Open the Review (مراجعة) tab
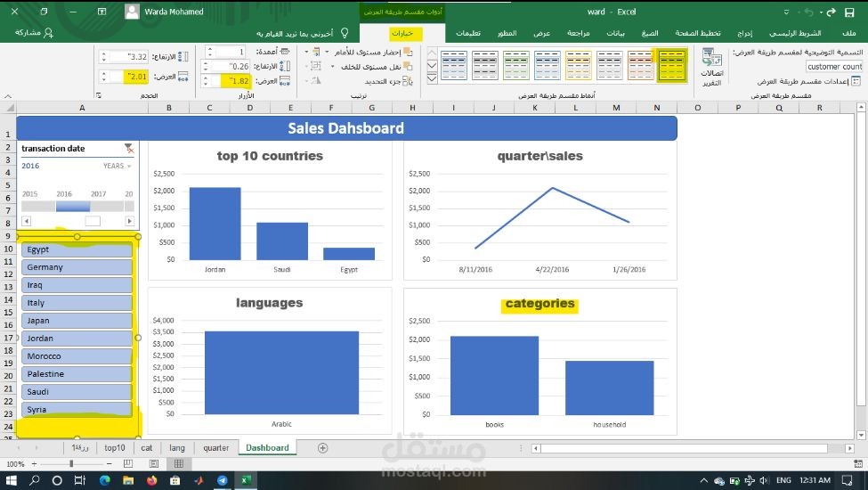Screen dimensions: 868x490 (578, 33)
